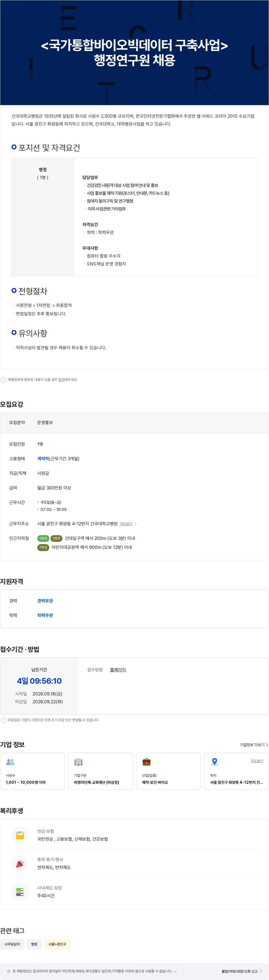Click the gray circle icon in copyright notice
269x980 pixels.
pos(9,971)
